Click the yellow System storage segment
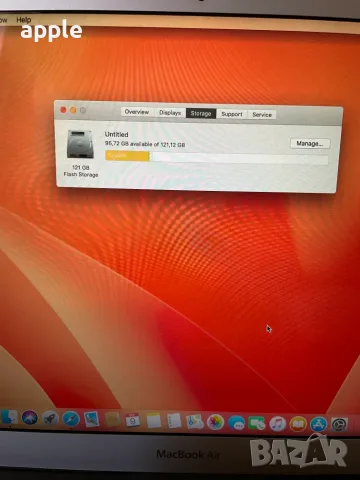 coord(127,156)
